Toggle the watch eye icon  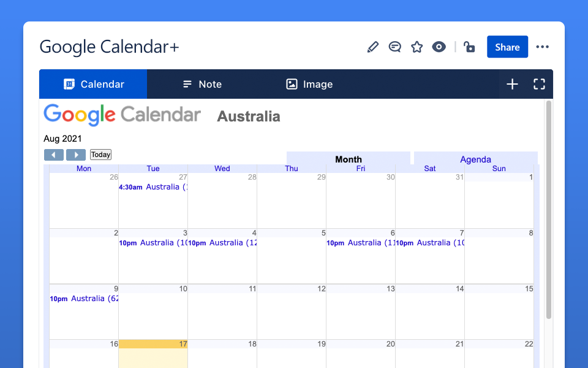click(439, 47)
